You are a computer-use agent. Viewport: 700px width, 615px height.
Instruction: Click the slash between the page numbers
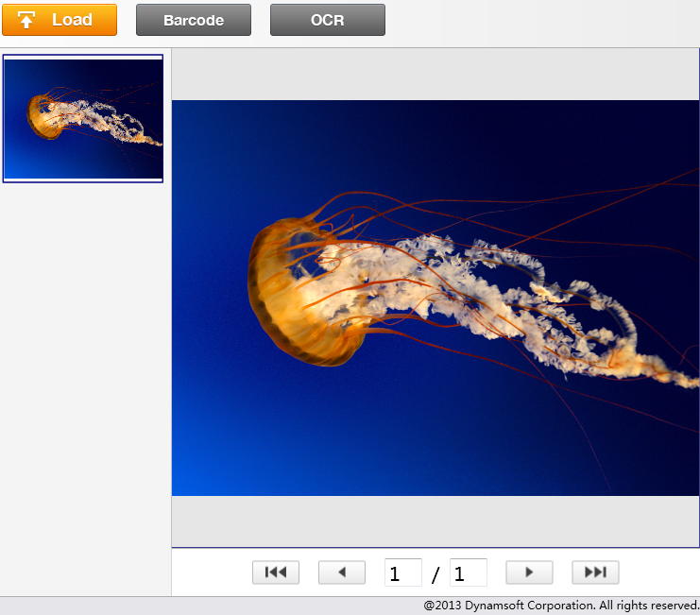pyautogui.click(x=435, y=574)
